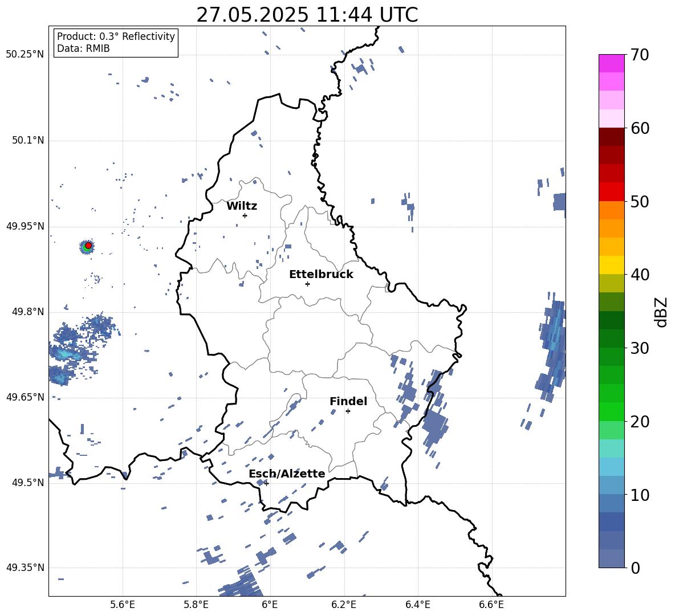
Task: Click the radar echo at the map's bottom edge
Action: [x=240, y=583]
